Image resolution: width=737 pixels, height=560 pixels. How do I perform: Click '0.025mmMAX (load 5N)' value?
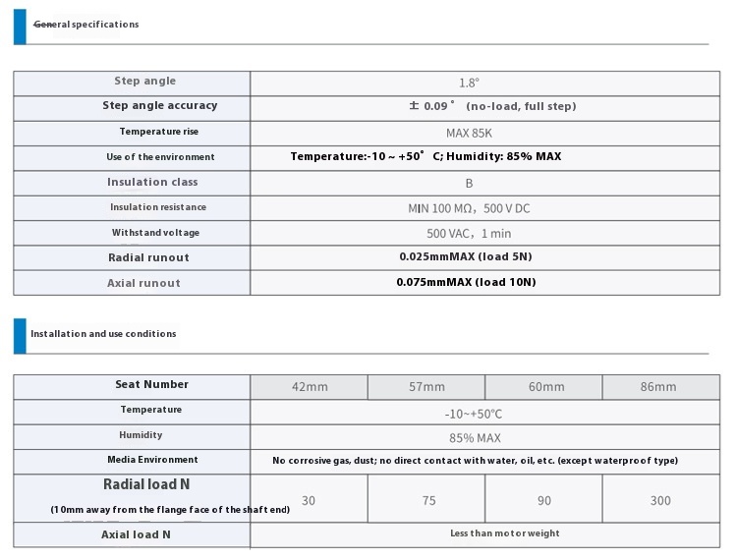click(466, 256)
